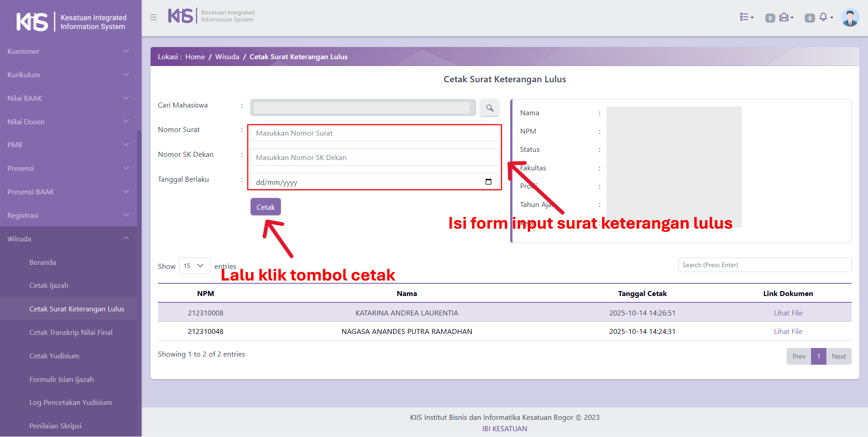The height and width of the screenshot is (437, 868).
Task: Open Cetak Ijazah in the sidebar
Action: 49,286
